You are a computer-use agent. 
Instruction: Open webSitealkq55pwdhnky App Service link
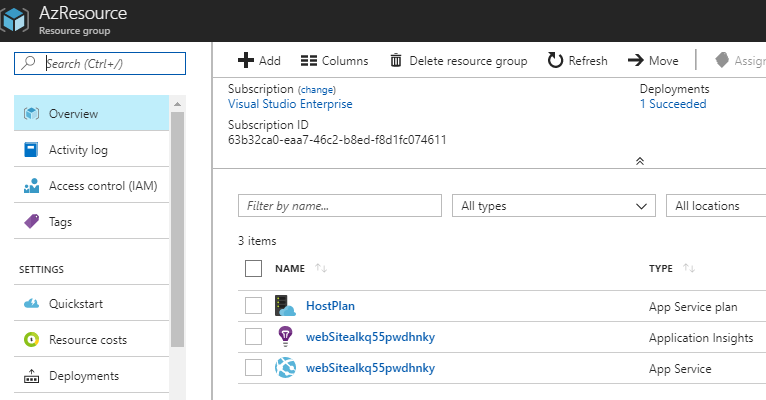click(x=370, y=368)
